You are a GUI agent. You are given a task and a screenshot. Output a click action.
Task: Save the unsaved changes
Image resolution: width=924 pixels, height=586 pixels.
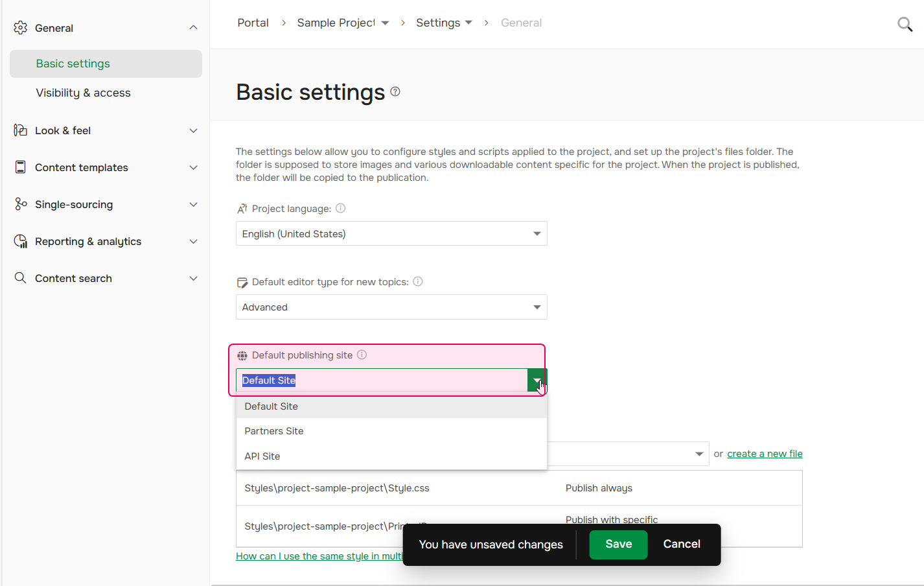618,545
